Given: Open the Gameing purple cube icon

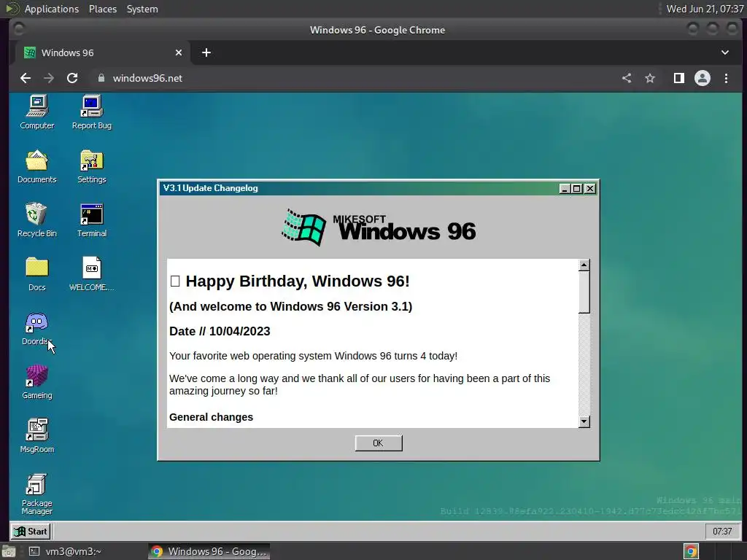Looking at the screenshot, I should pyautogui.click(x=36, y=382).
